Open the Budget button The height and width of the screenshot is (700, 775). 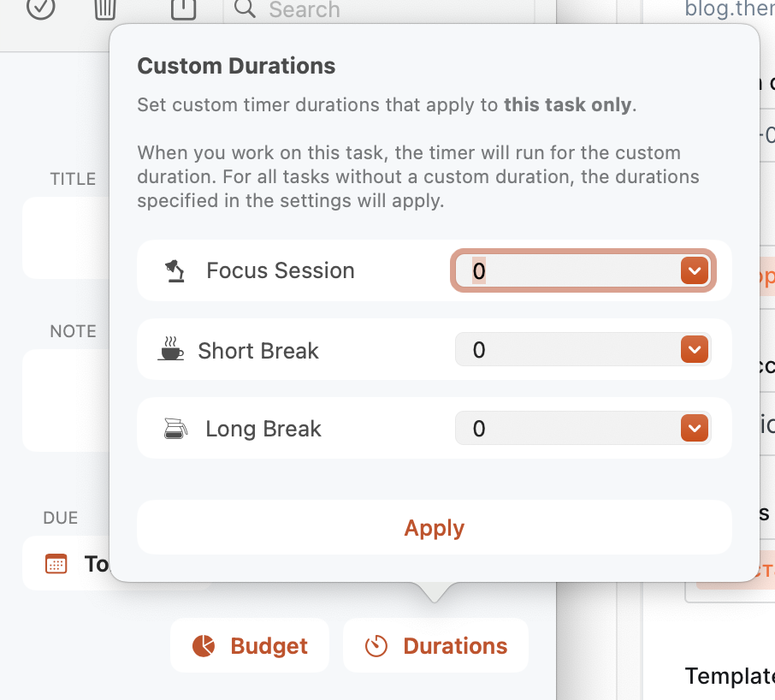point(250,645)
